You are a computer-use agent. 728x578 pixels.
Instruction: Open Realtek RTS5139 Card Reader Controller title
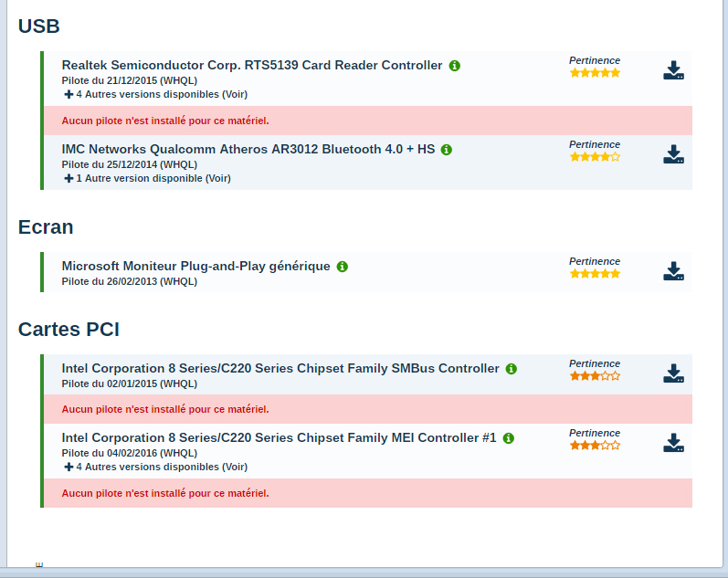252,66
